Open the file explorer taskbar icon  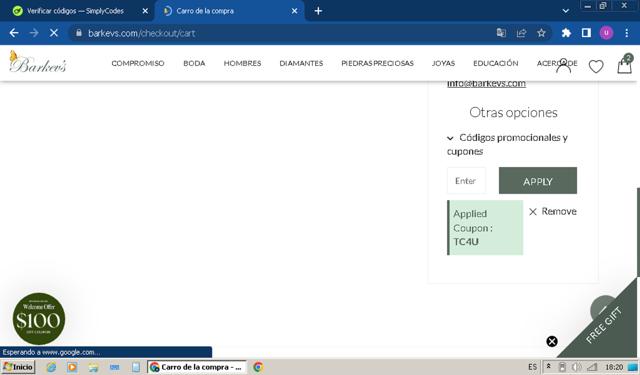tap(93, 367)
